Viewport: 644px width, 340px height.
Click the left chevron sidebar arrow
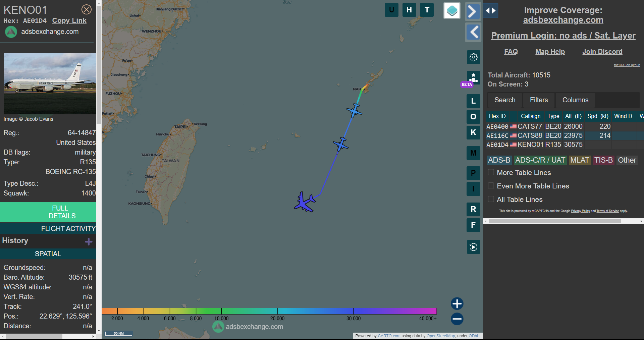click(x=473, y=32)
